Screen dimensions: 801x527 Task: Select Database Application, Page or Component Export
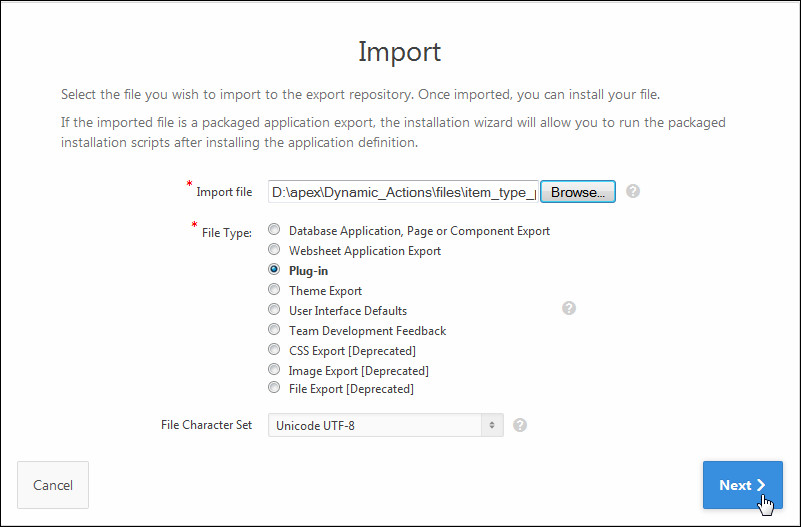click(x=274, y=230)
